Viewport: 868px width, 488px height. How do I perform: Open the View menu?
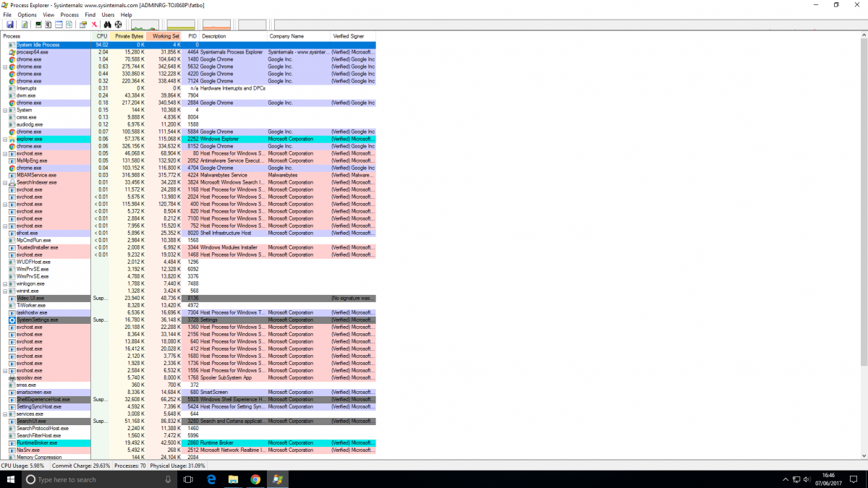pyautogui.click(x=48, y=14)
